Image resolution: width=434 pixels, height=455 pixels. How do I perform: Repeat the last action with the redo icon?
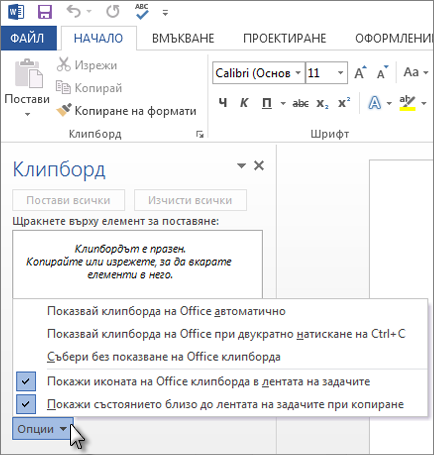coord(113,12)
